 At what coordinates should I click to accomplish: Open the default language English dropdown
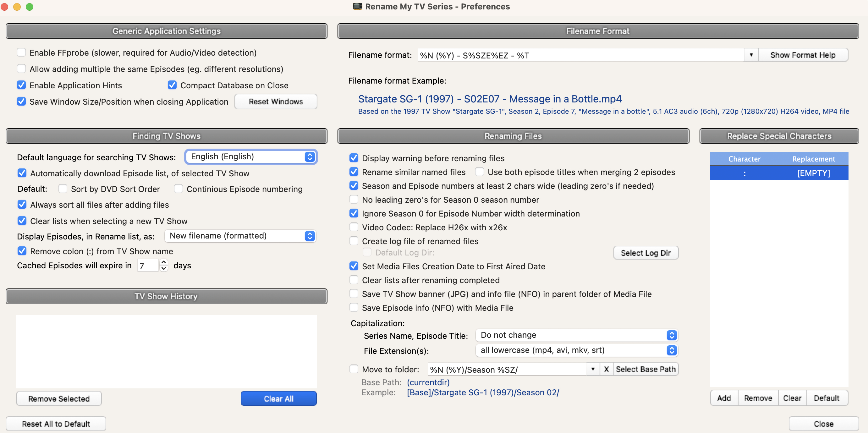[x=251, y=157]
